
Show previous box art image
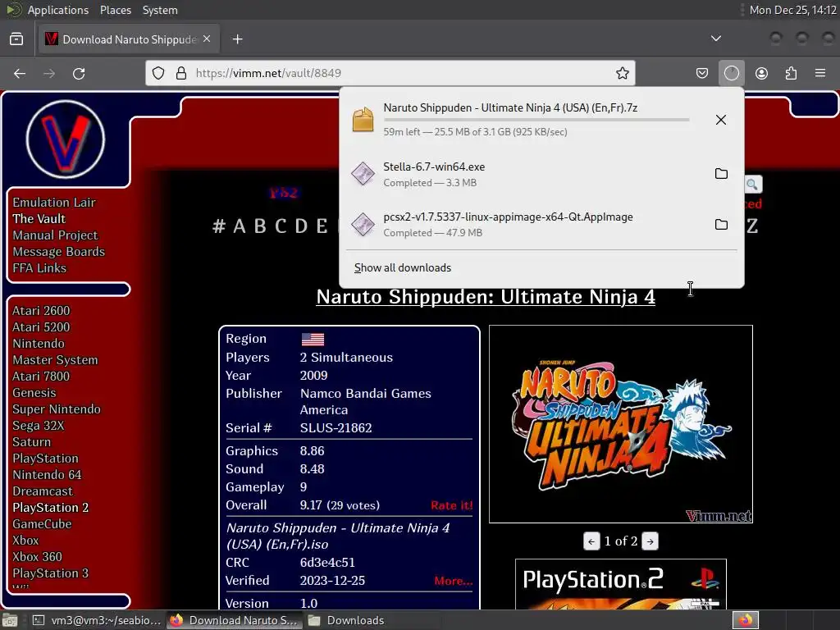coord(591,541)
